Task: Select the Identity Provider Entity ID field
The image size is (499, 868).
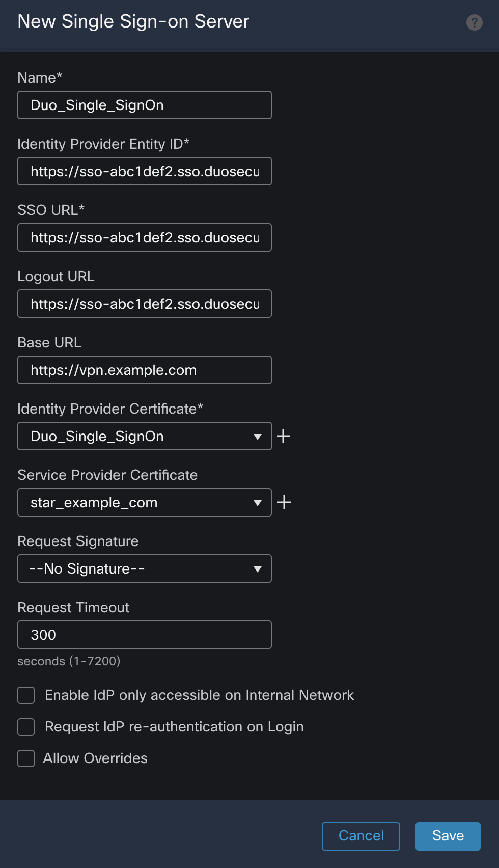Action: [x=144, y=171]
